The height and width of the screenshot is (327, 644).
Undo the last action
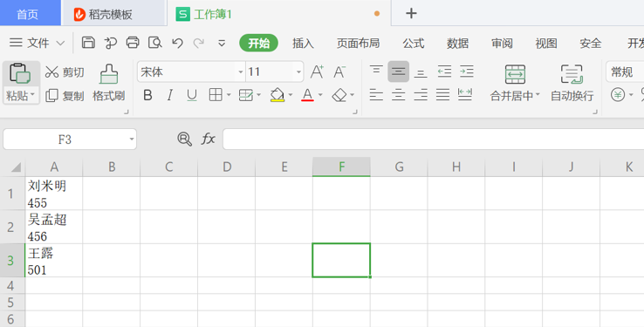click(177, 43)
